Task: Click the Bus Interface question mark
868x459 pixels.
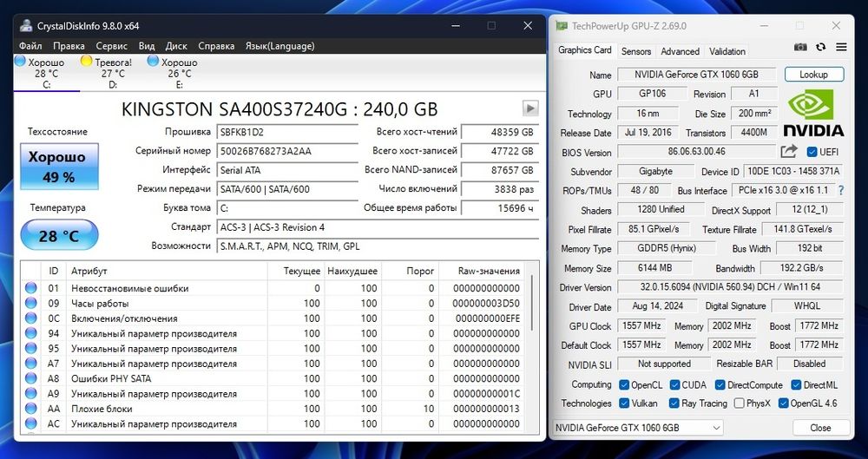Action: tap(841, 191)
